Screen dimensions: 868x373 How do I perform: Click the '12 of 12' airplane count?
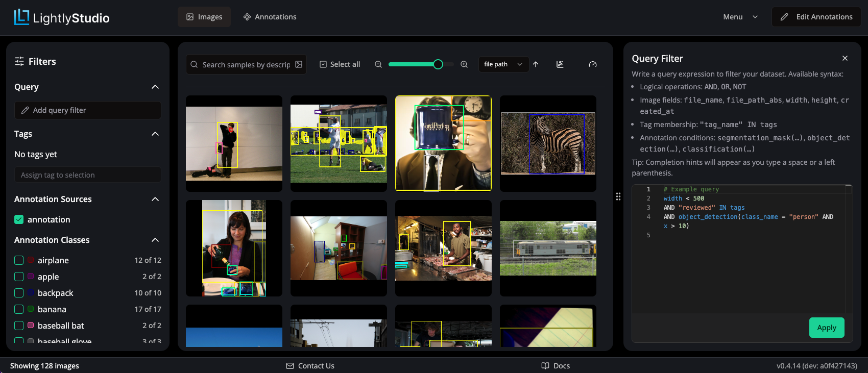[x=148, y=260]
